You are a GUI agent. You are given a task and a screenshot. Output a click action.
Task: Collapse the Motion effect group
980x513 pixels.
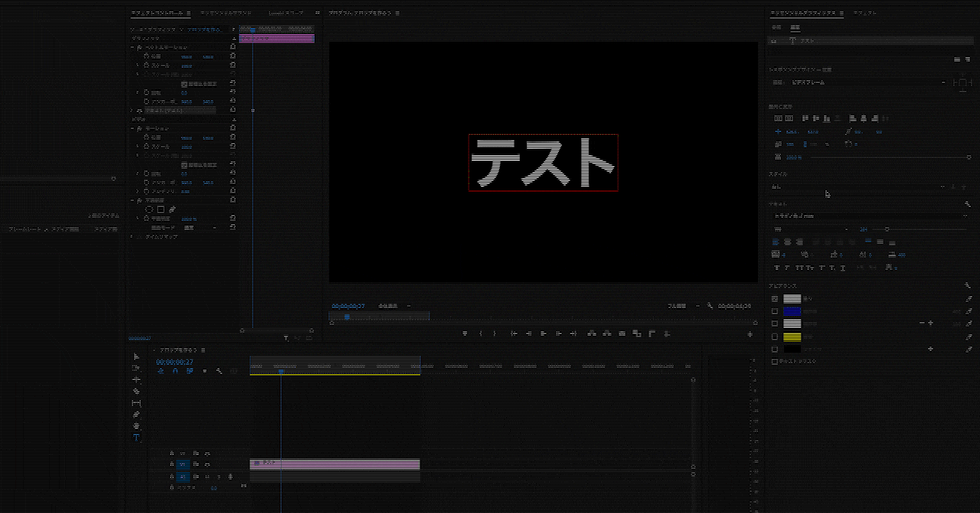point(132,128)
